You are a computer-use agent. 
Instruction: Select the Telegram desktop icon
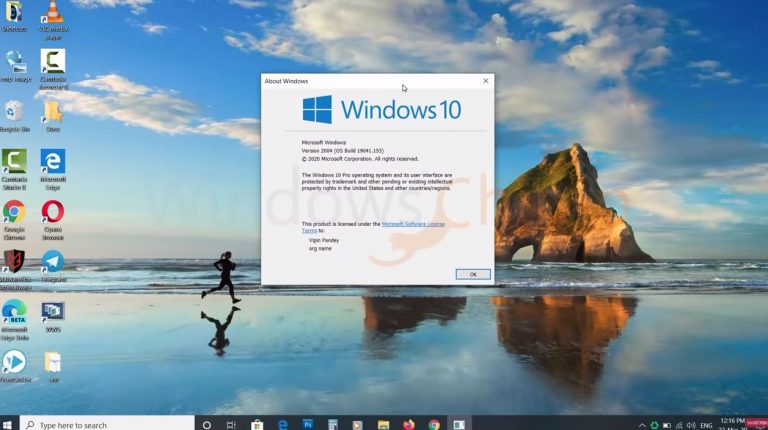coord(53,266)
